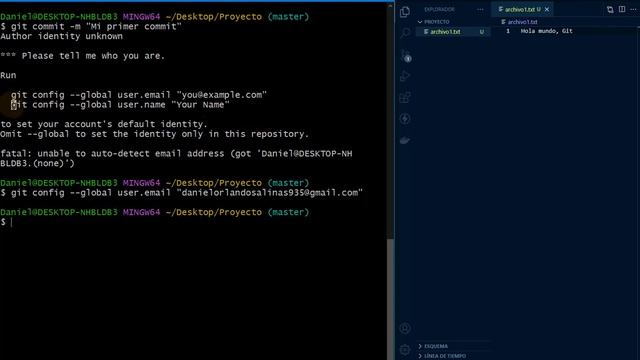
Task: Open the lightning bolt extension in the activity bar
Action: click(x=405, y=119)
